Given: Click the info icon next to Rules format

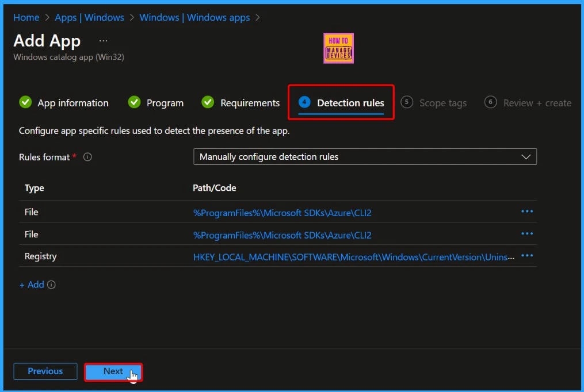Looking at the screenshot, I should point(87,157).
